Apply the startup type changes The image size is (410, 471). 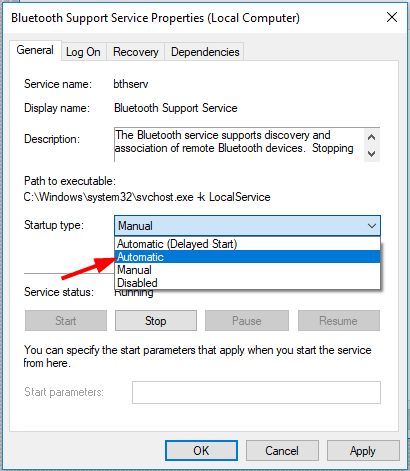363,451
